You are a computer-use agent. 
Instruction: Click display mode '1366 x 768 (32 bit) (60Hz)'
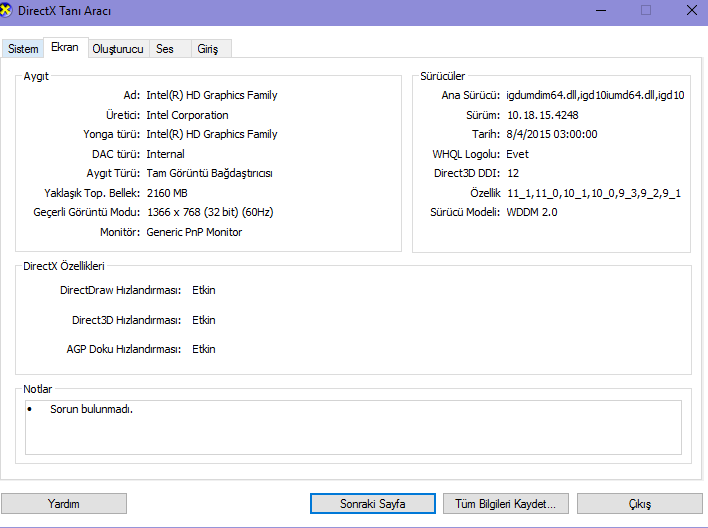point(210,212)
